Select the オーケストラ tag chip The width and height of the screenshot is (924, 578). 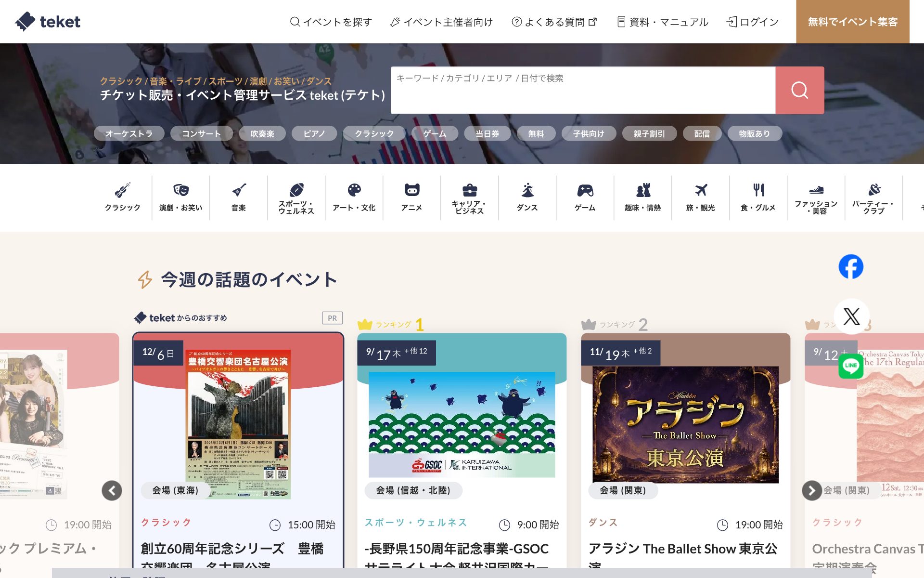[x=129, y=133]
